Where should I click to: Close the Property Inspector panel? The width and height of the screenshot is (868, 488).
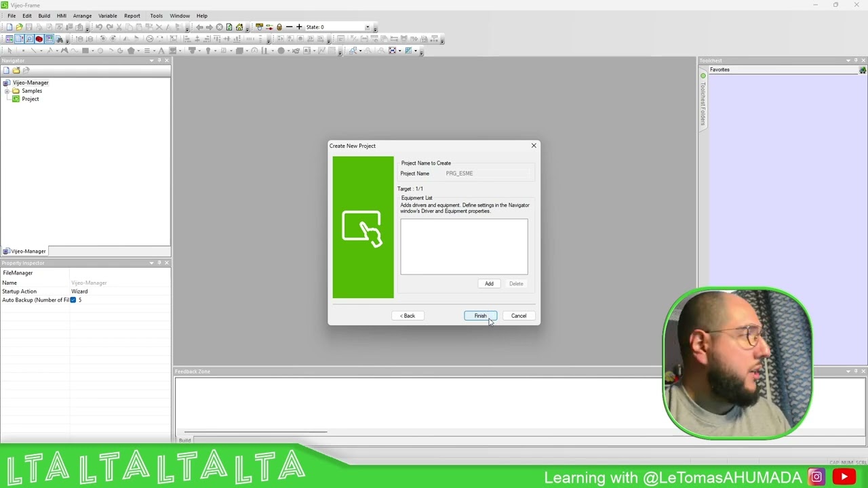167,263
